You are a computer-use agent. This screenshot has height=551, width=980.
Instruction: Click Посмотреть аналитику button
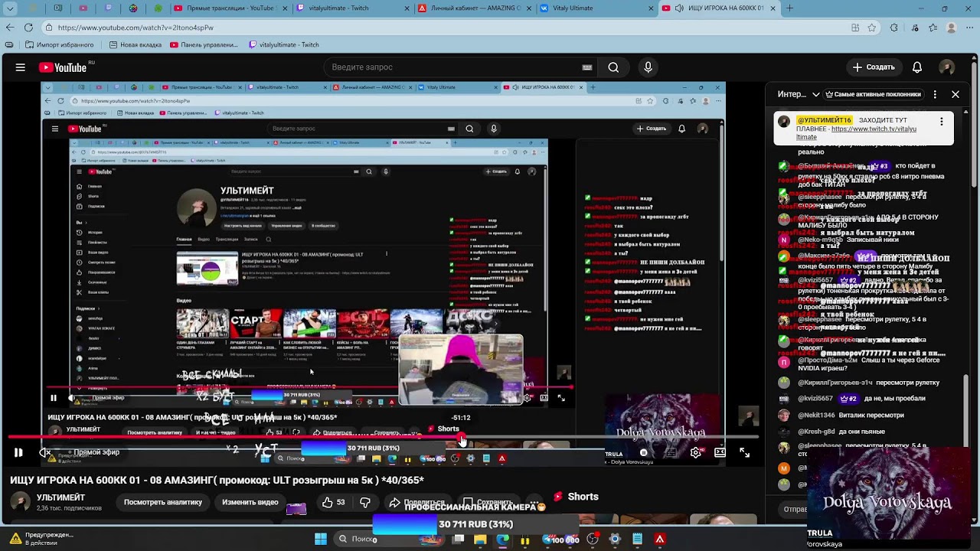pyautogui.click(x=163, y=502)
